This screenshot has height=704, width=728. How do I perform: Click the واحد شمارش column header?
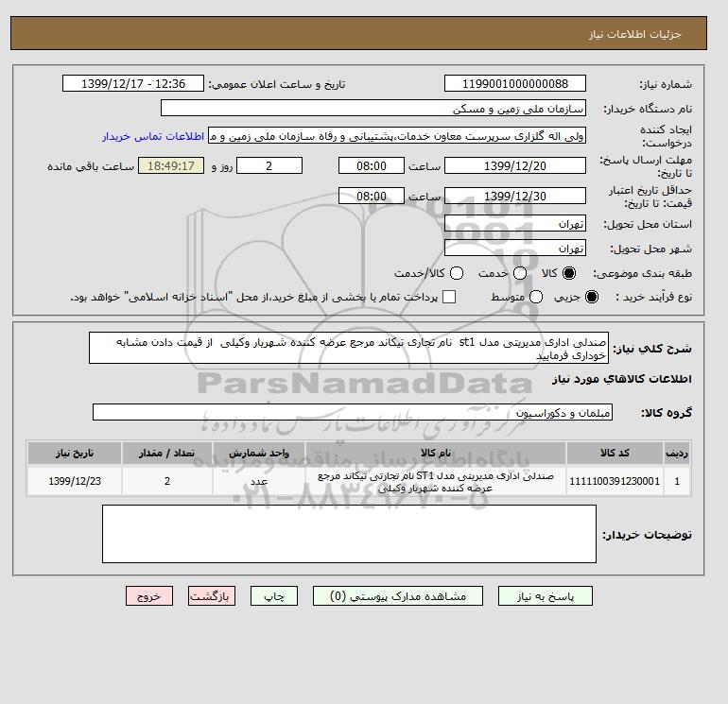(x=259, y=453)
